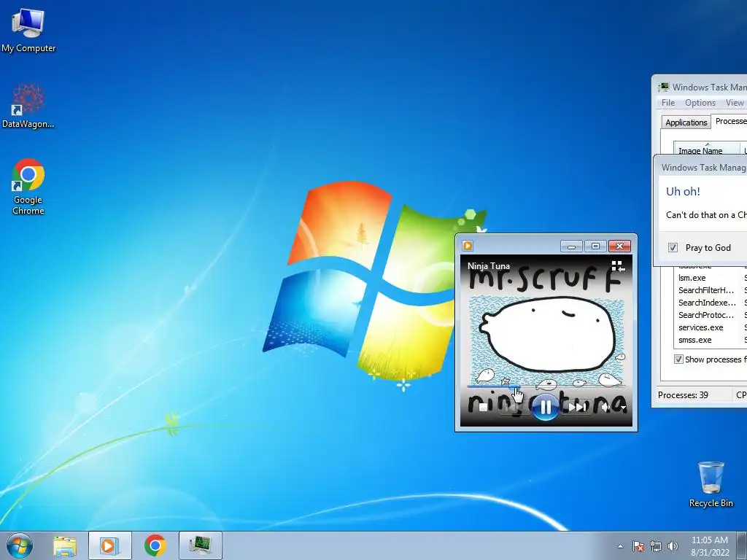Click the media player seek slider handle

(x=514, y=386)
